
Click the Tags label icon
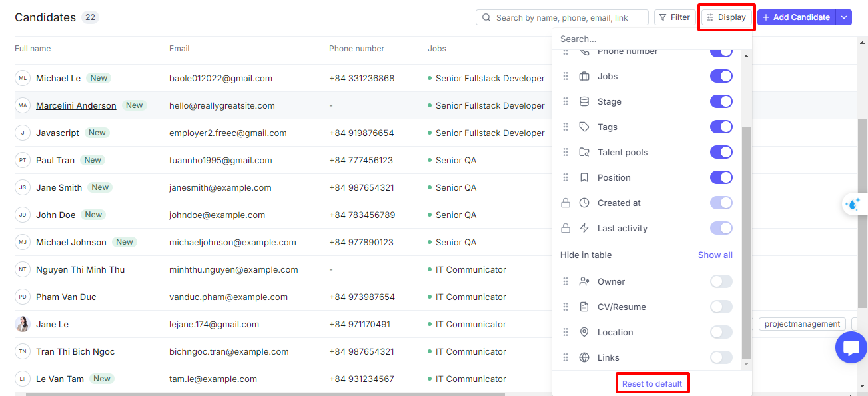pyautogui.click(x=584, y=127)
